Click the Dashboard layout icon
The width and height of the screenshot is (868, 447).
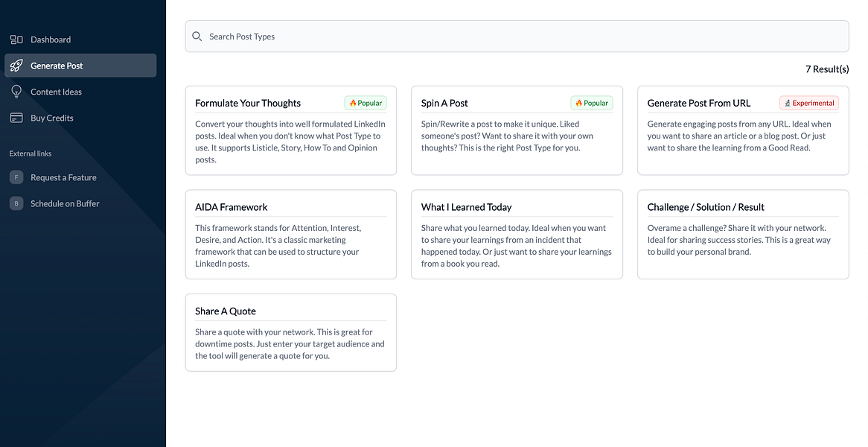pyautogui.click(x=16, y=39)
